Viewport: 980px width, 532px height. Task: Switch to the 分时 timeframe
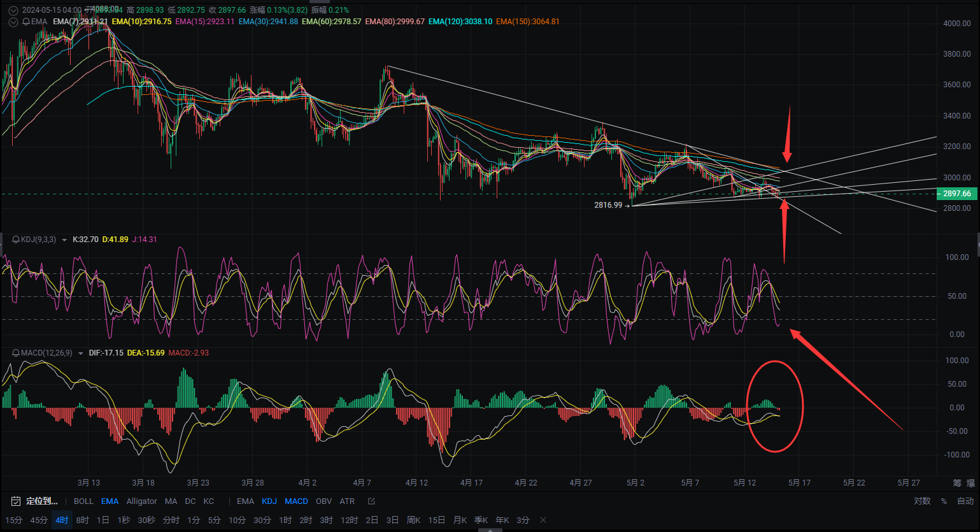(171, 520)
